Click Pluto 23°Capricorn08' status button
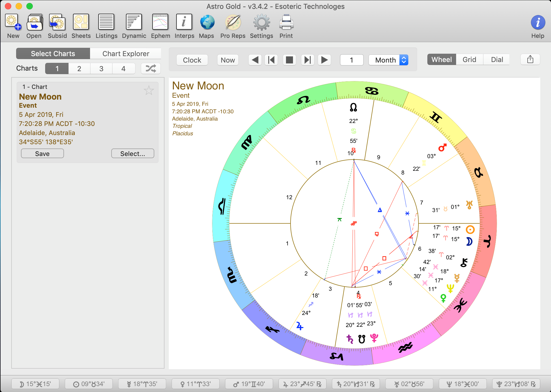This screenshot has height=392, width=551. click(516, 384)
